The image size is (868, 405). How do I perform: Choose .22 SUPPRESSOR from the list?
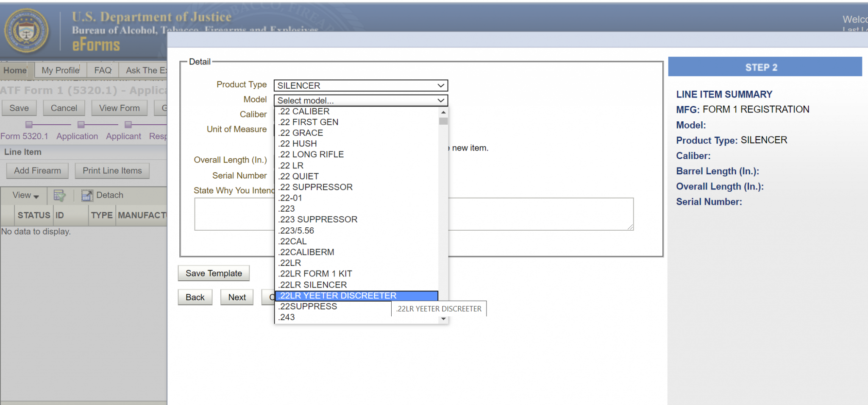click(x=356, y=187)
